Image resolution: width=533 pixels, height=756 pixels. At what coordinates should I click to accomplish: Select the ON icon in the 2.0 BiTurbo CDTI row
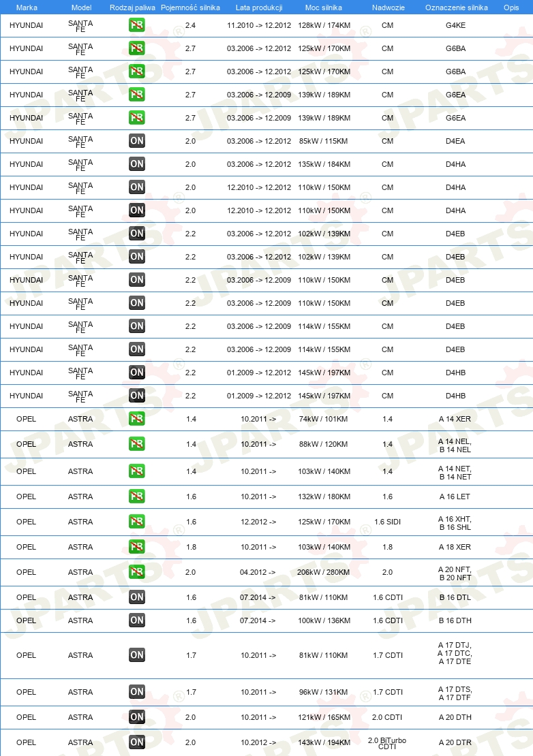tap(137, 742)
